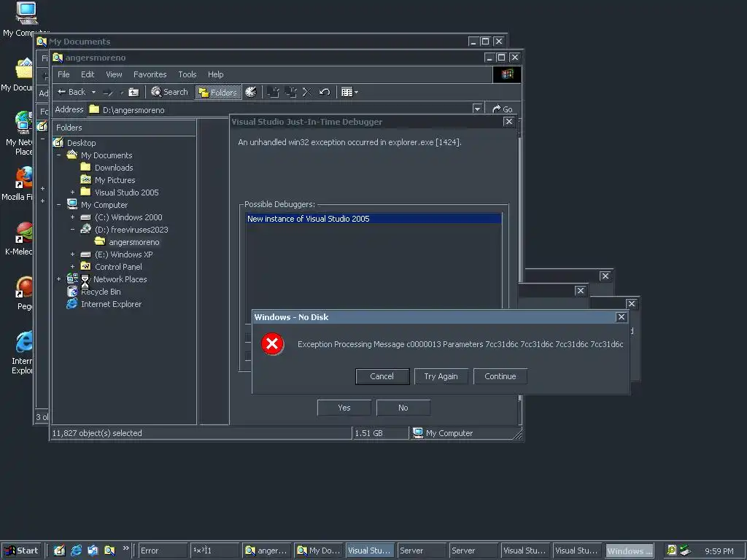The width and height of the screenshot is (747, 560).
Task: Open the Edit menu
Action: [88, 74]
